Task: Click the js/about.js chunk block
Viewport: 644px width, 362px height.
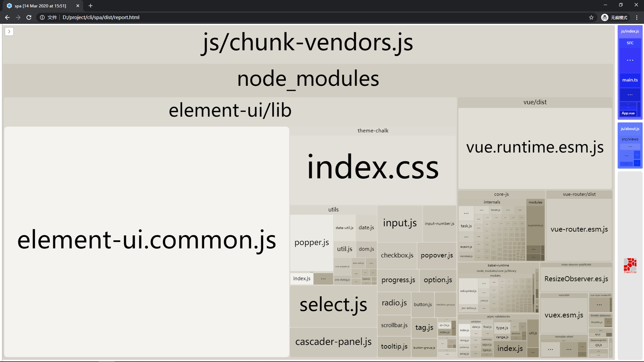Action: 630,129
